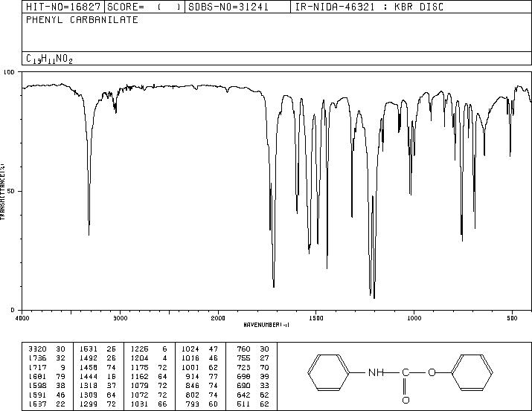Click the 0 label on y-axis
This screenshot has height=411, width=532.
tap(13, 310)
